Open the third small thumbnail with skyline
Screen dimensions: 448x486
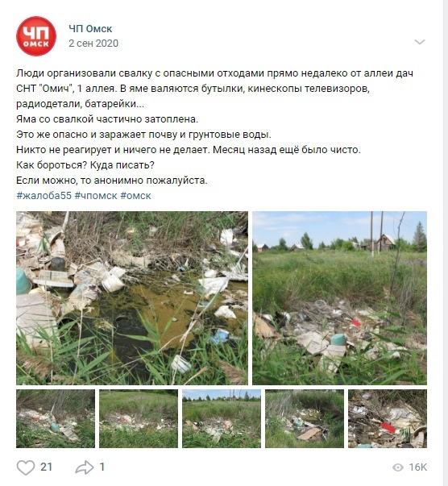pyautogui.click(x=222, y=419)
